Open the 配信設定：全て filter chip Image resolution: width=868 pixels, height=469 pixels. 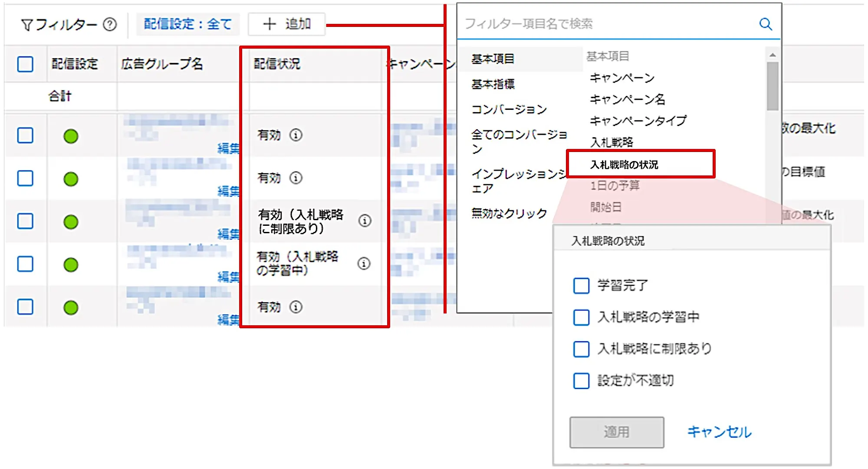[x=187, y=24]
